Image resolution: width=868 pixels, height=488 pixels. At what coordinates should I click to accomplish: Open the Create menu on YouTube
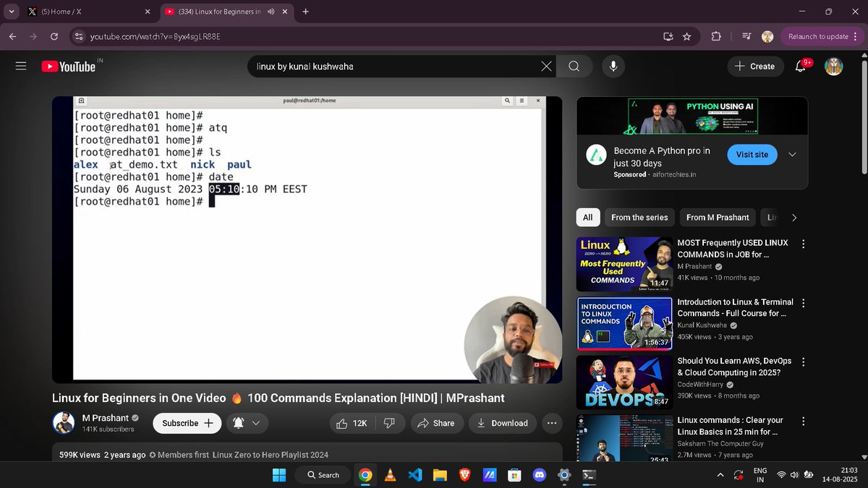pyautogui.click(x=755, y=66)
